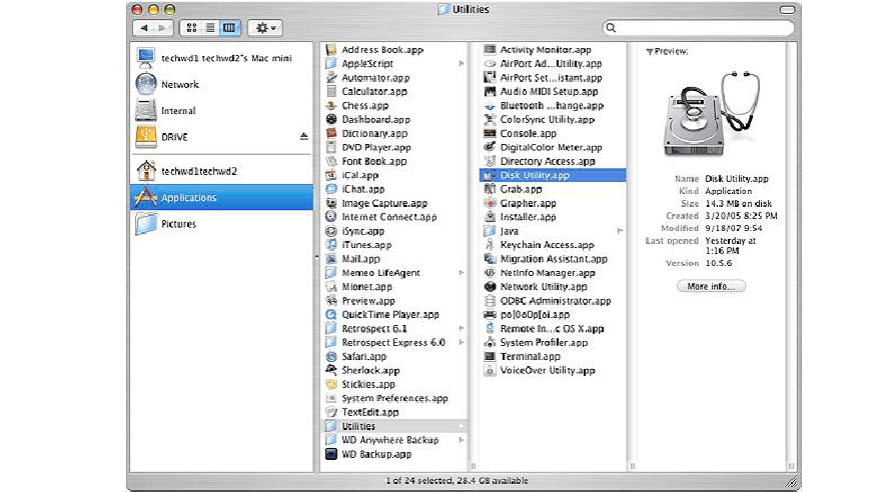Image resolution: width=893 pixels, height=492 pixels.
Task: Collapse the Preview disclosure triangle
Action: (649, 51)
